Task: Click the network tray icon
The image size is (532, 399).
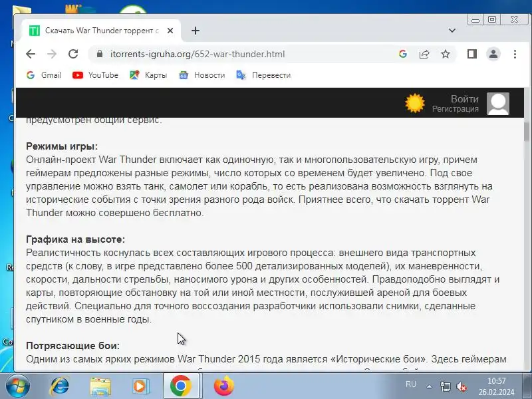Action: point(445,386)
